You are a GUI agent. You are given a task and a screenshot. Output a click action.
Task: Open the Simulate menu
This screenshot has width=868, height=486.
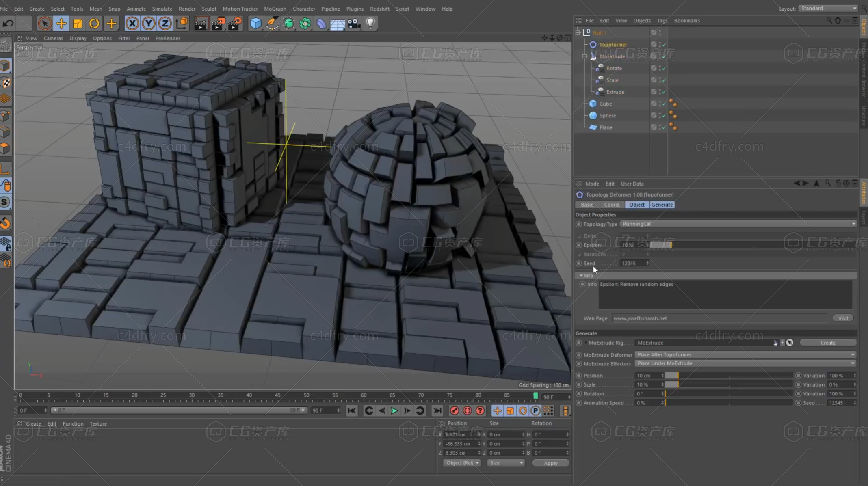tap(162, 9)
